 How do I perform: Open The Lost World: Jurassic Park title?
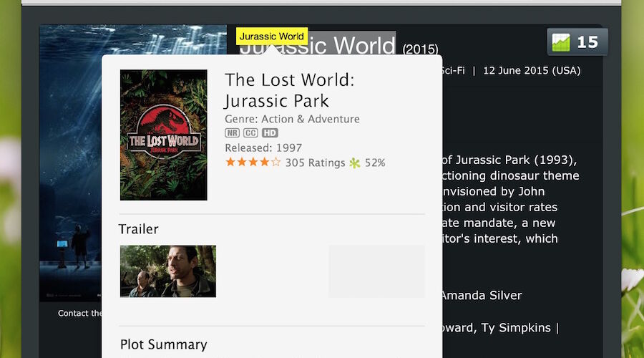289,90
